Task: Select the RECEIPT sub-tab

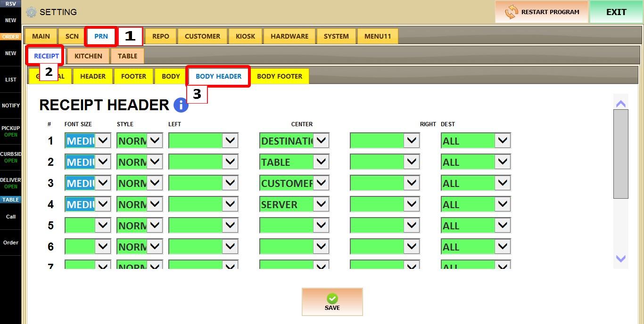Action: [46, 56]
